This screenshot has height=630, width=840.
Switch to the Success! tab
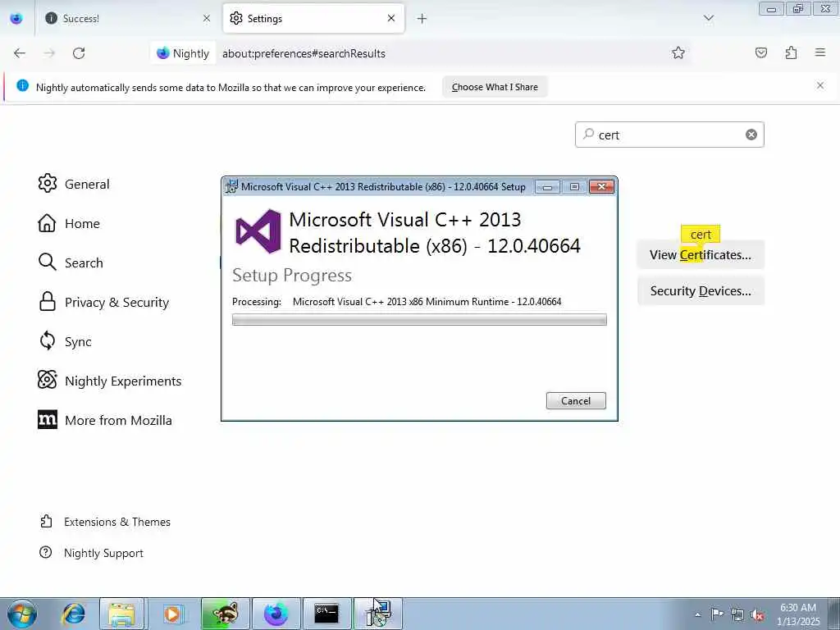tap(129, 18)
